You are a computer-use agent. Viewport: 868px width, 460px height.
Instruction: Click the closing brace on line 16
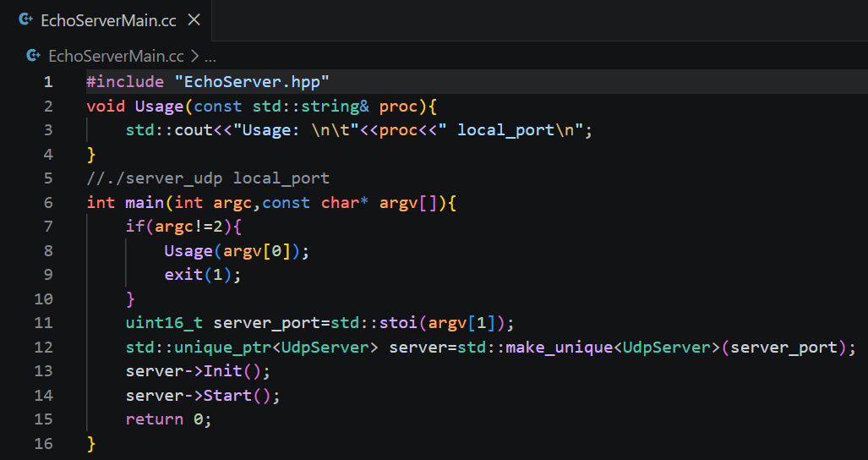click(91, 443)
